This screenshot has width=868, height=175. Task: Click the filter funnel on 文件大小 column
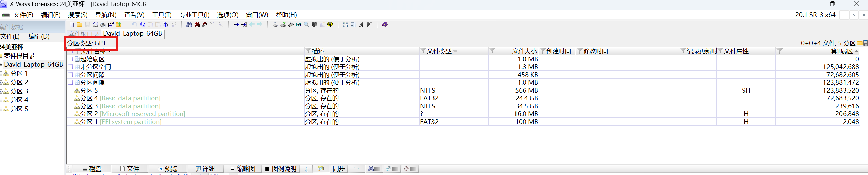pos(492,51)
